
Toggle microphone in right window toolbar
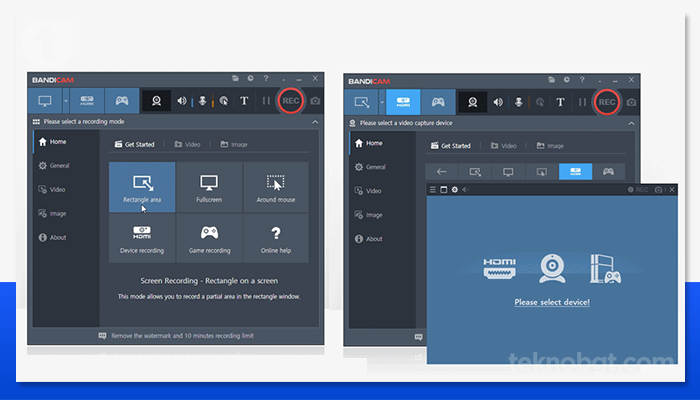point(519,102)
